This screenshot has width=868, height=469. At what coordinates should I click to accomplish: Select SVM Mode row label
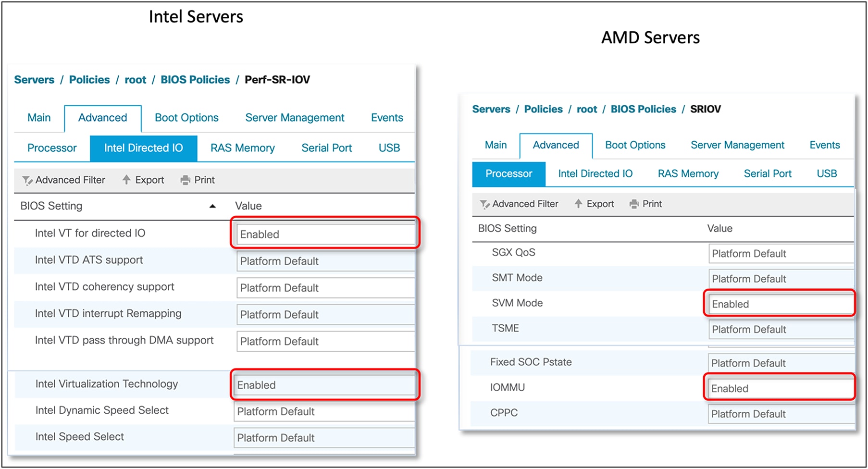coord(517,303)
